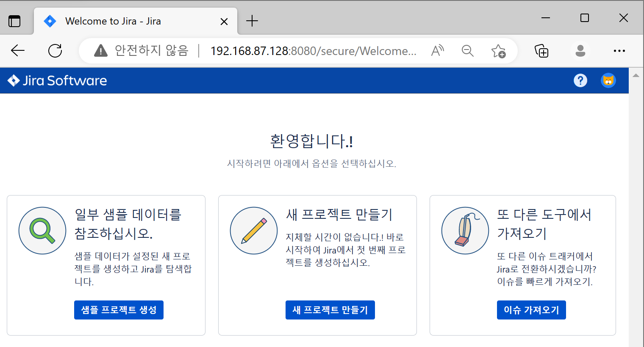This screenshot has width=644, height=347.
Task: Minimize the browser window
Action: coord(546,18)
